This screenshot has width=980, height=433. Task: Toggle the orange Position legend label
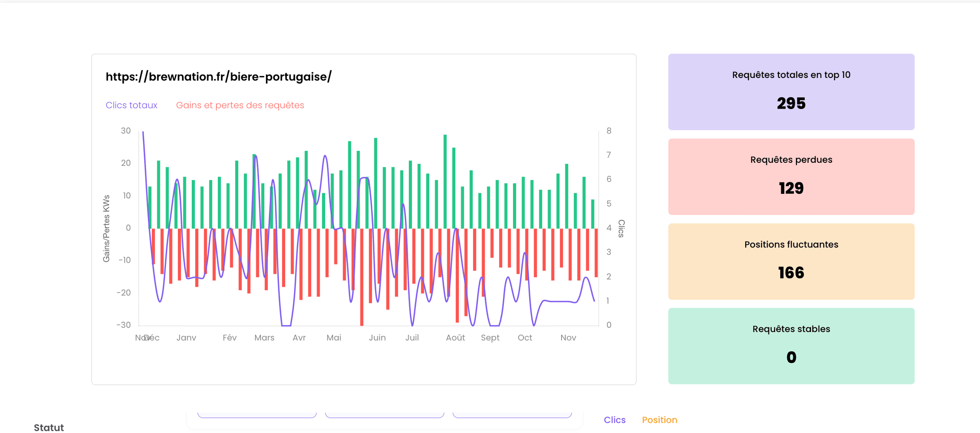[x=659, y=420]
